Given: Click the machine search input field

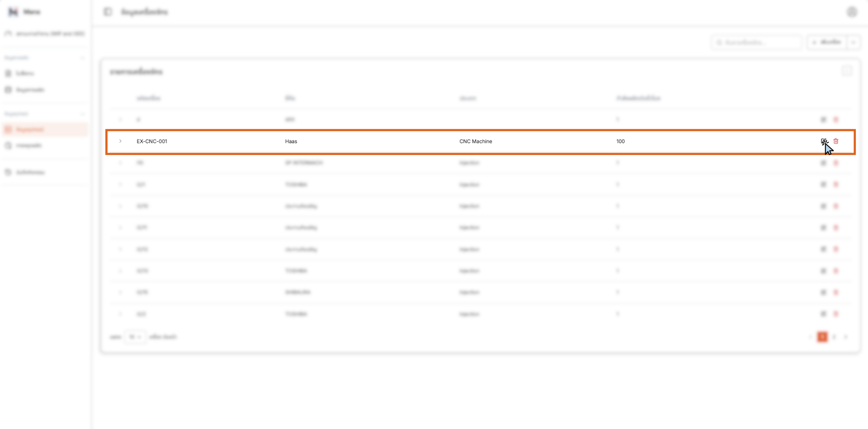Looking at the screenshot, I should click(758, 42).
